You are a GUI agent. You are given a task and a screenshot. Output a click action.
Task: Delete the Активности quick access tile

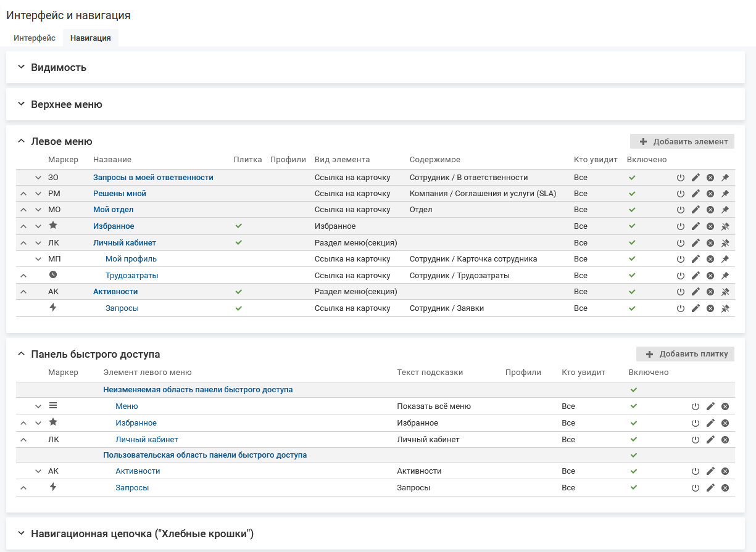725,471
